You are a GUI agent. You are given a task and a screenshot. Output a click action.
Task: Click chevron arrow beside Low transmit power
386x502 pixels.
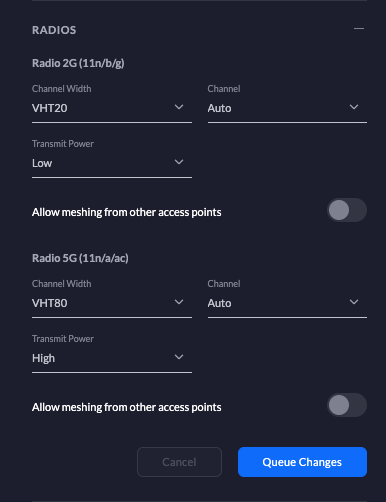click(179, 162)
